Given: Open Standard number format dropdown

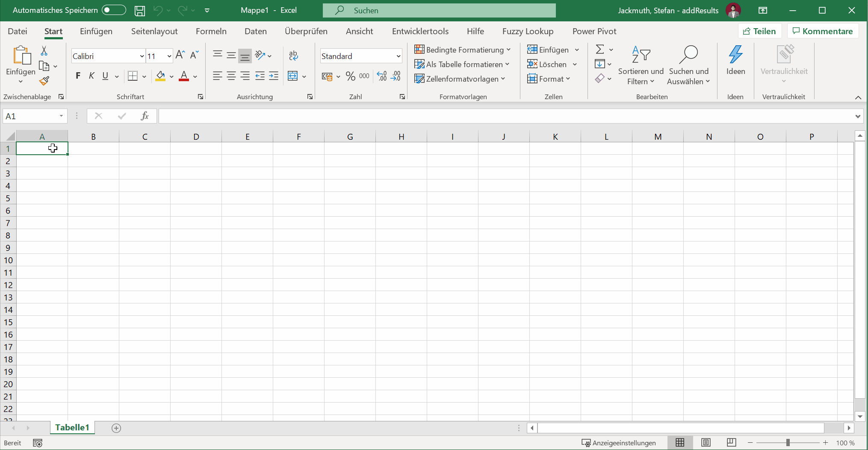Looking at the screenshot, I should coord(399,56).
